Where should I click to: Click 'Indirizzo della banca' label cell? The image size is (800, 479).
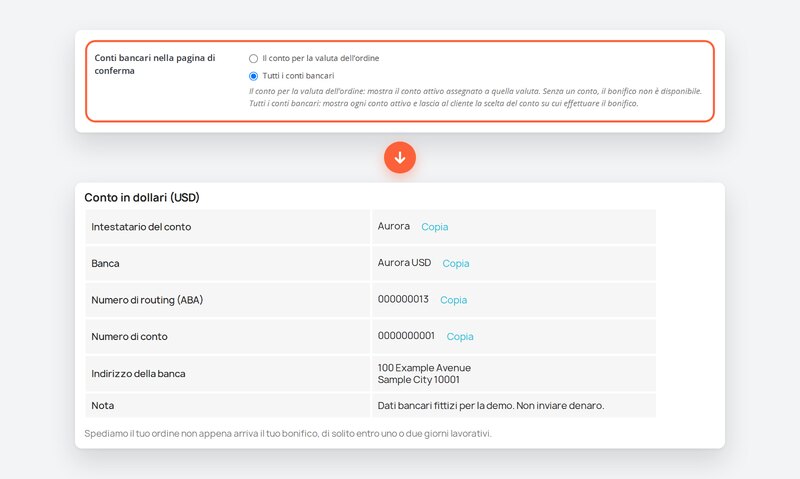tap(228, 373)
